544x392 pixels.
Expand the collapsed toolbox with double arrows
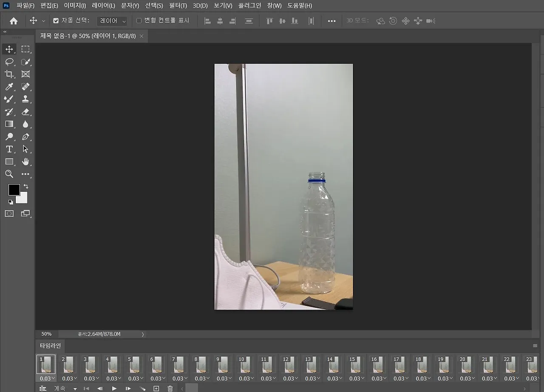click(5, 32)
